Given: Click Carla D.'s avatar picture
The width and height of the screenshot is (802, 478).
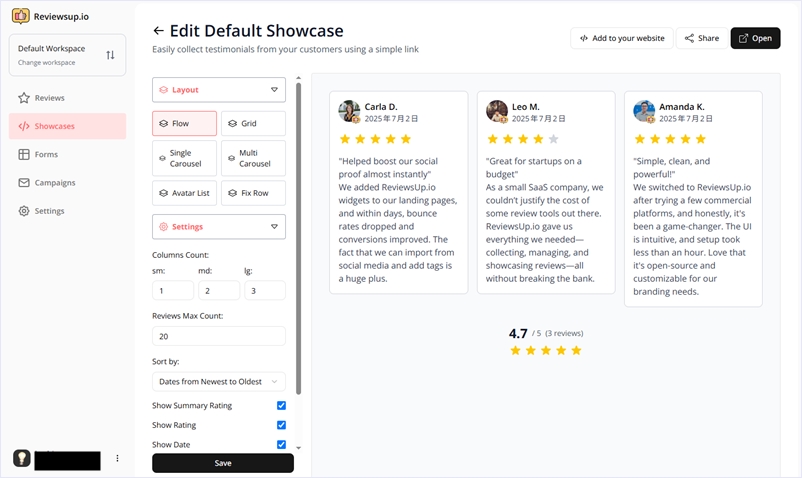Looking at the screenshot, I should 349,111.
